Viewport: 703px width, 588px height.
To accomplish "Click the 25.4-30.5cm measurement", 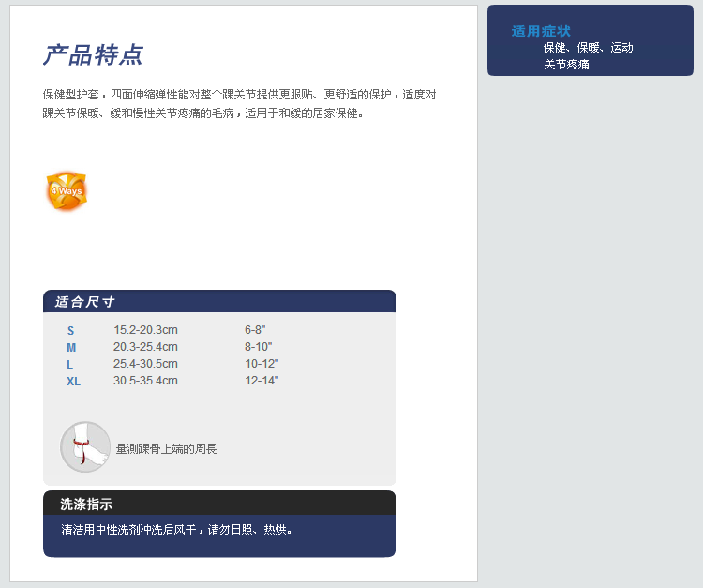I will coord(145,364).
